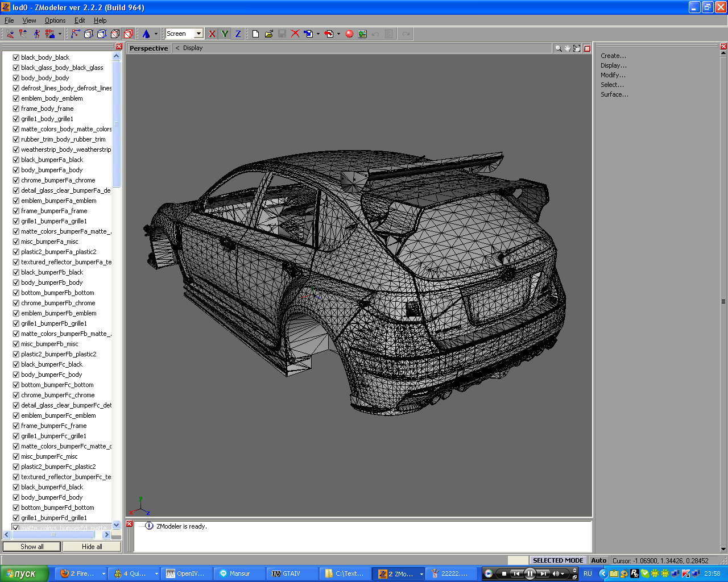
Task: Click the Open file folder icon
Action: click(268, 34)
